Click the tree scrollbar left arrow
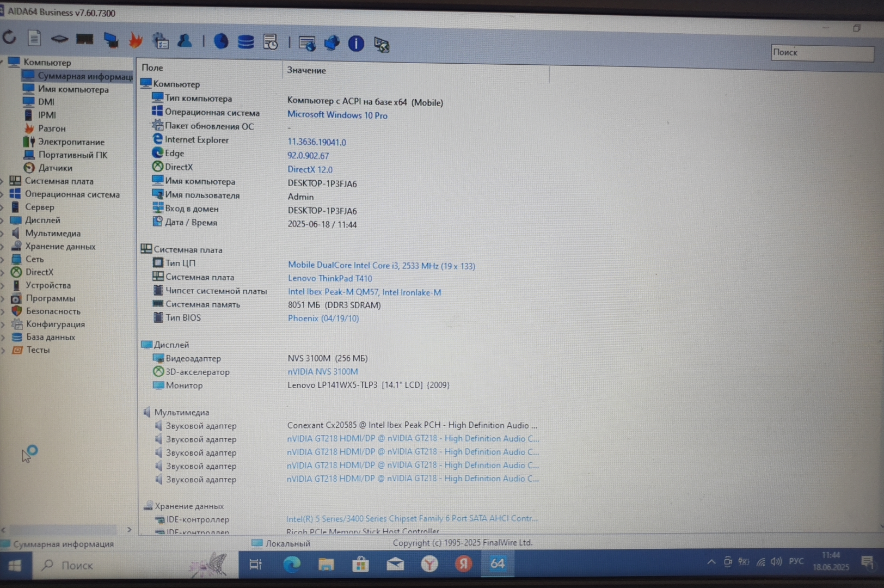 click(x=3, y=530)
